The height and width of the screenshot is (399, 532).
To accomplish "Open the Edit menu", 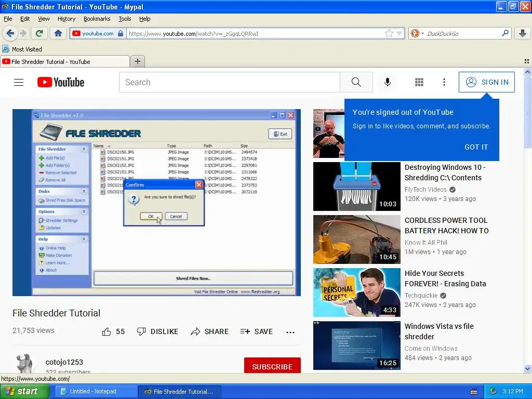I will tap(25, 19).
